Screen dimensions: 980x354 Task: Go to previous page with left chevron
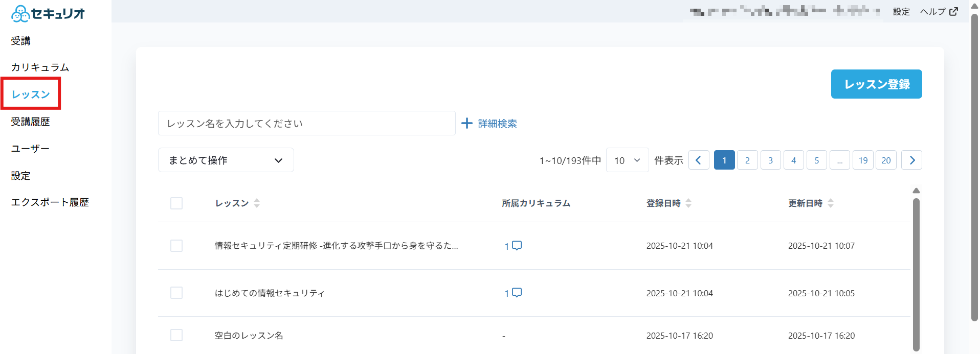pos(698,160)
